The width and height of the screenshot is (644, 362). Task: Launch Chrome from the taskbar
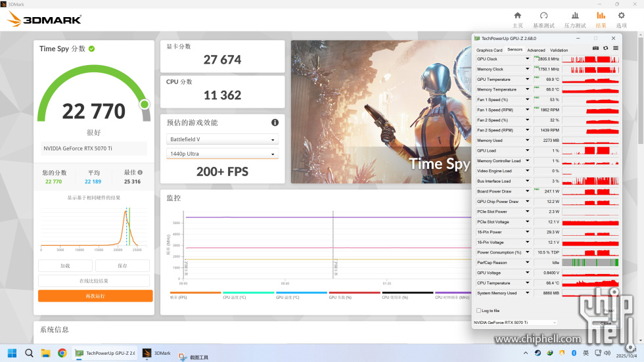[x=62, y=353]
